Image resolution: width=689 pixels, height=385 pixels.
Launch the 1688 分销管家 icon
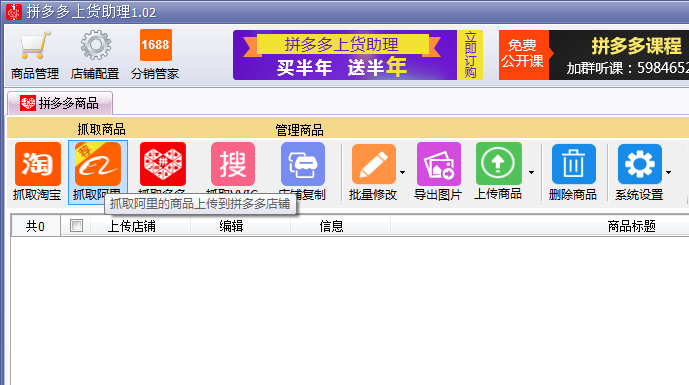coord(156,45)
